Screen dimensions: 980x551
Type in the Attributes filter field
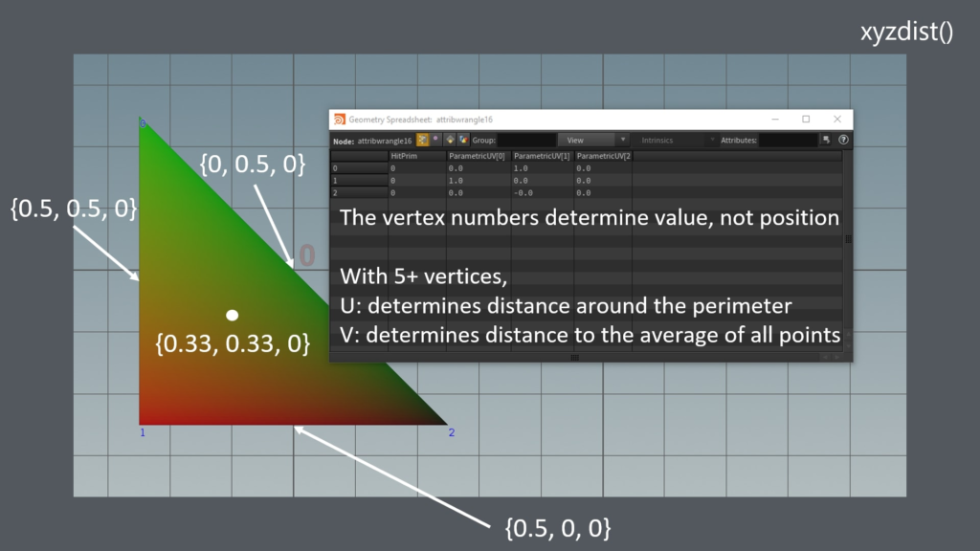788,140
